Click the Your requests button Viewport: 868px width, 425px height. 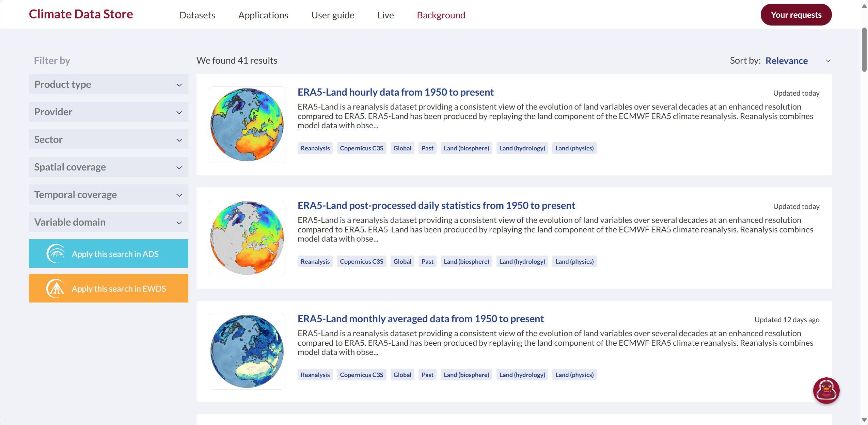click(796, 15)
